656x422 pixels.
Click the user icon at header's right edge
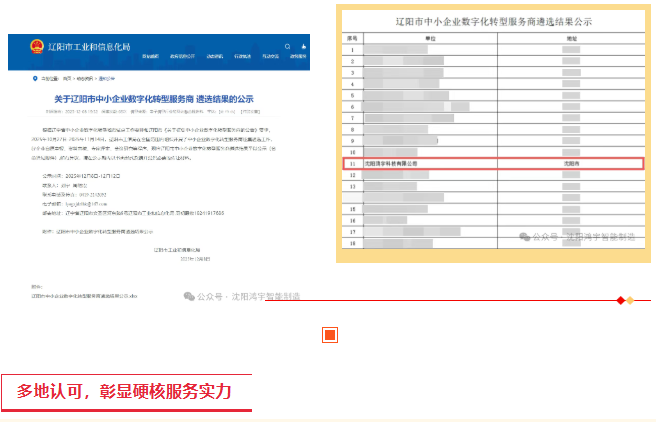point(304,47)
